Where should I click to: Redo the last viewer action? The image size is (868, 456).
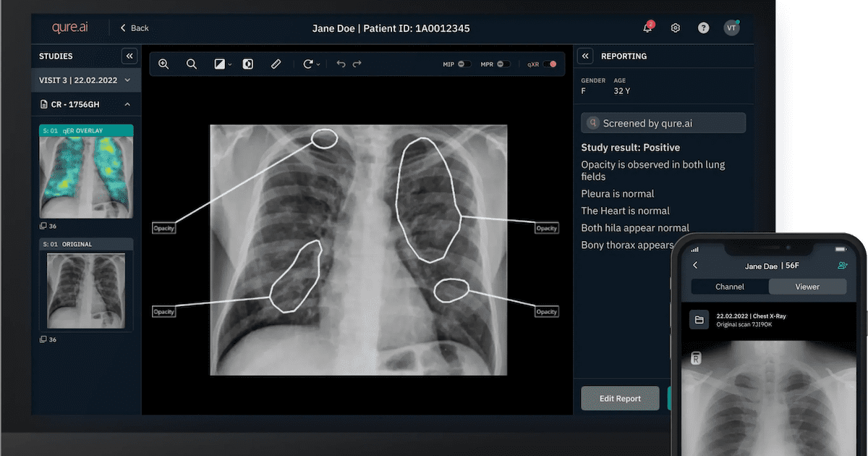pyautogui.click(x=357, y=64)
